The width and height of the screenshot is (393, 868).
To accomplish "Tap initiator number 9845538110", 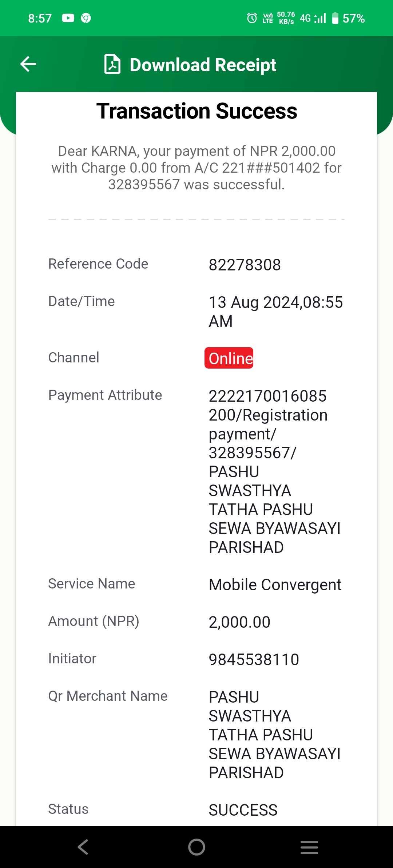I will pos(254,659).
